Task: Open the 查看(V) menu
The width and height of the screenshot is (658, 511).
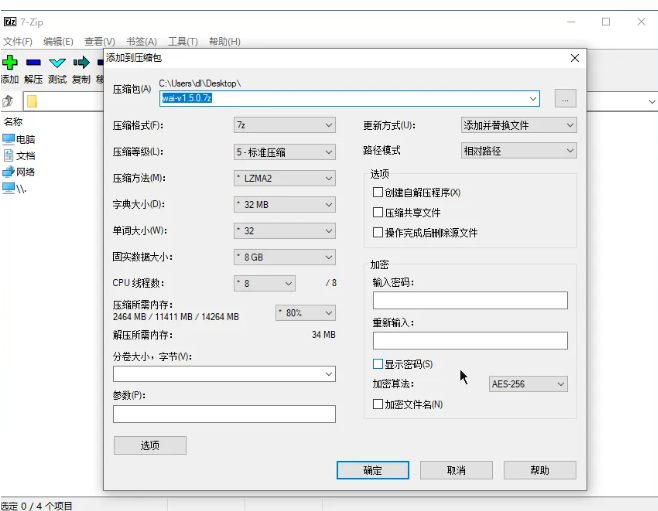Action: (x=99, y=42)
